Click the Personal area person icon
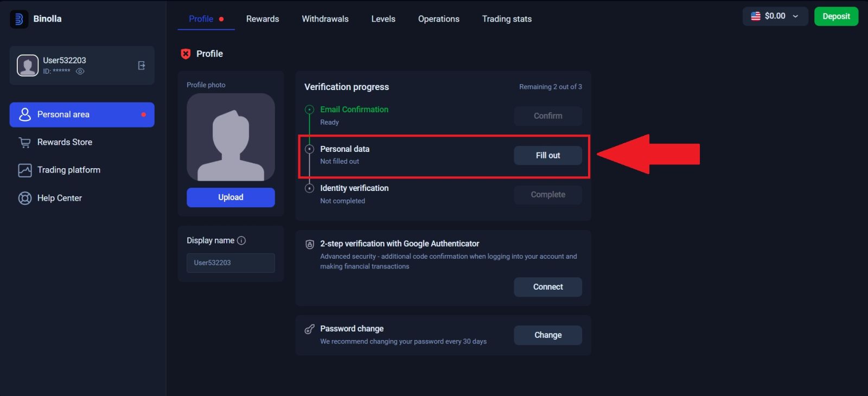 point(25,114)
